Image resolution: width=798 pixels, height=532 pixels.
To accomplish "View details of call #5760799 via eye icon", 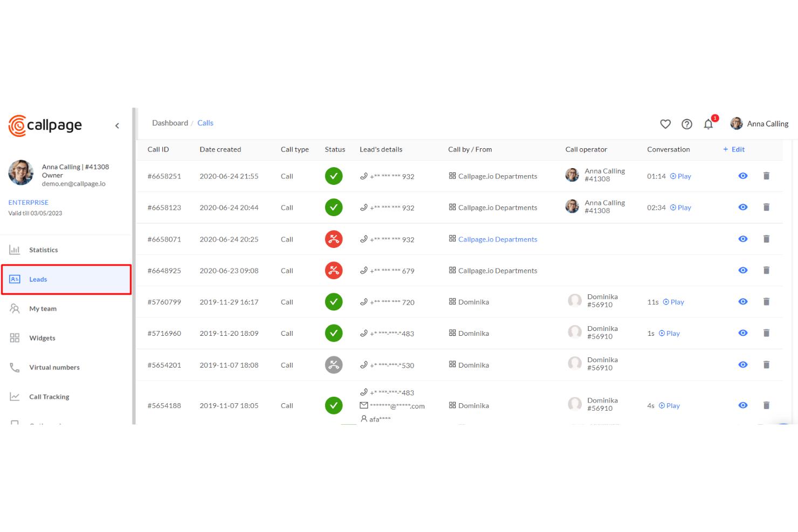I will click(743, 301).
